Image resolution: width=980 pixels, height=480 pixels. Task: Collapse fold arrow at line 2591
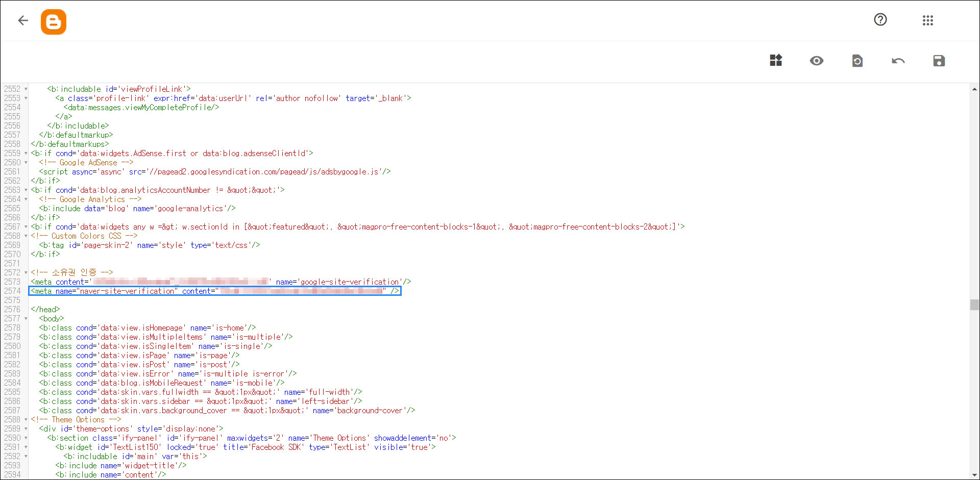point(26,447)
